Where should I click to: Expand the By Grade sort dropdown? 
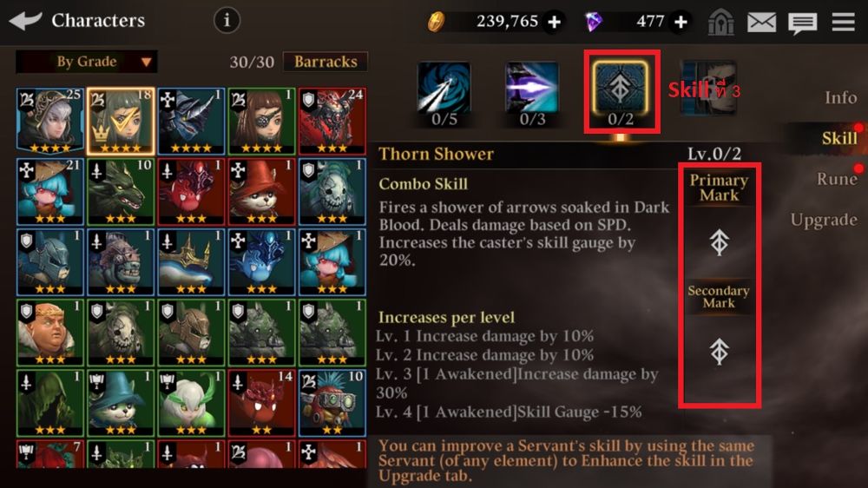coord(87,62)
